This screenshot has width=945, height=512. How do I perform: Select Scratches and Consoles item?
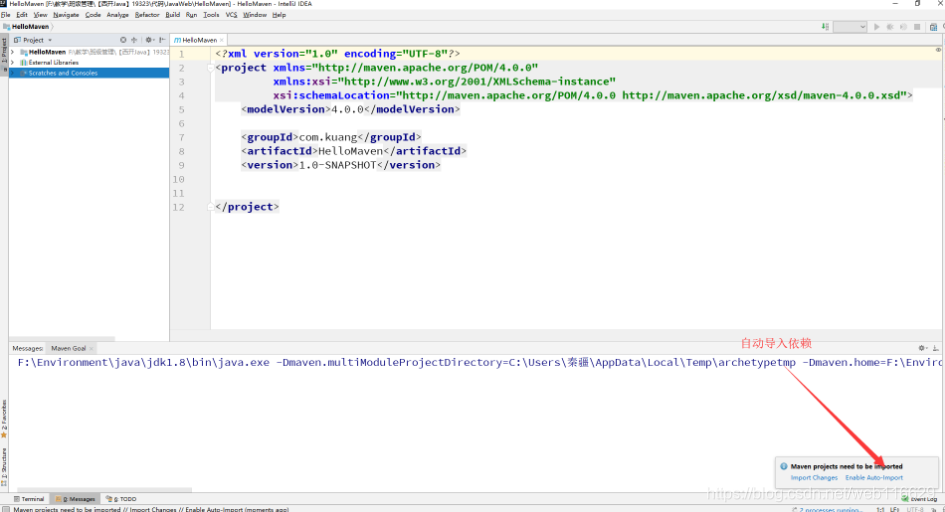pyautogui.click(x=63, y=73)
